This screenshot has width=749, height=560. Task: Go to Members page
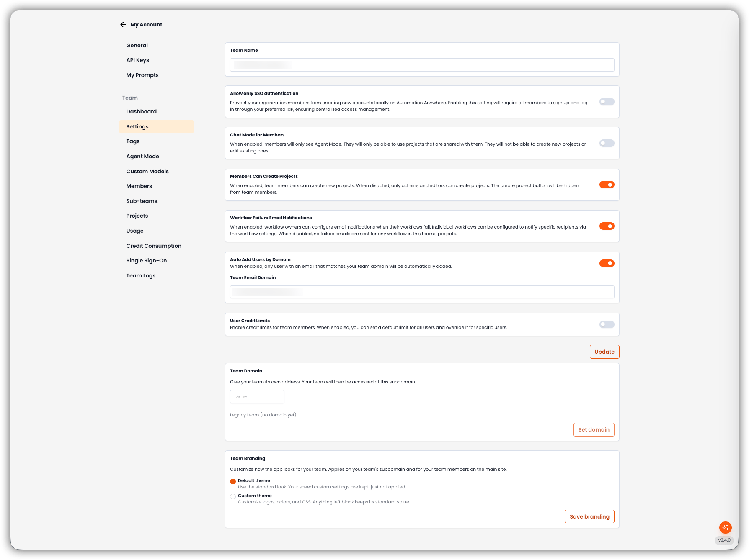pos(139,186)
